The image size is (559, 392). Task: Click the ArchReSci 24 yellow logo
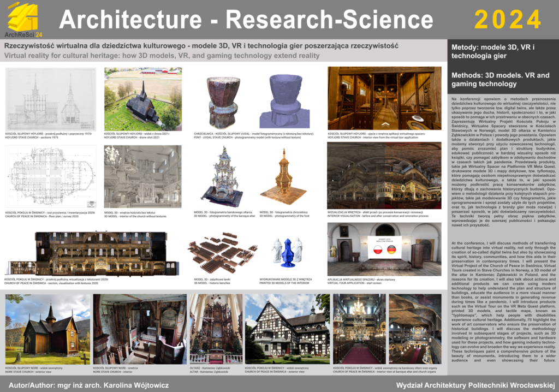tap(22, 19)
